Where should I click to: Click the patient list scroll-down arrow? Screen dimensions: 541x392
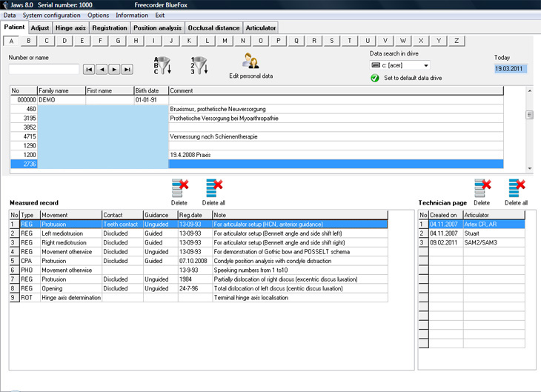530,169
